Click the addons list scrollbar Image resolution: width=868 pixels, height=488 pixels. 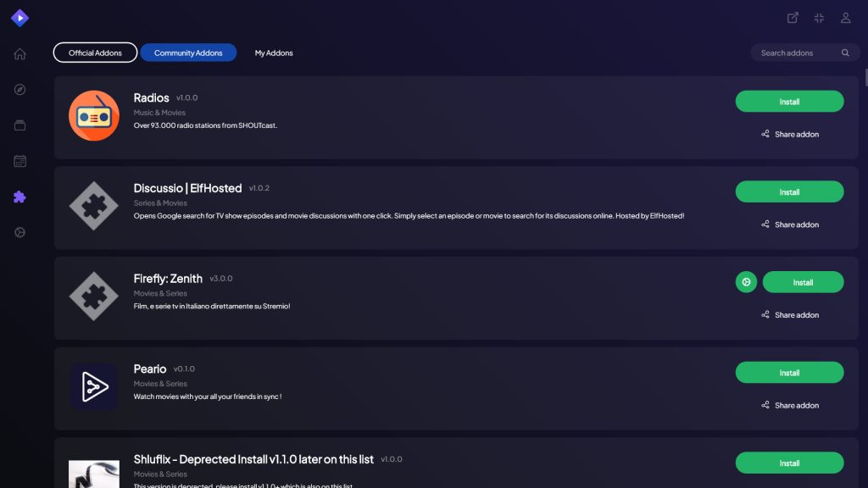click(866, 77)
